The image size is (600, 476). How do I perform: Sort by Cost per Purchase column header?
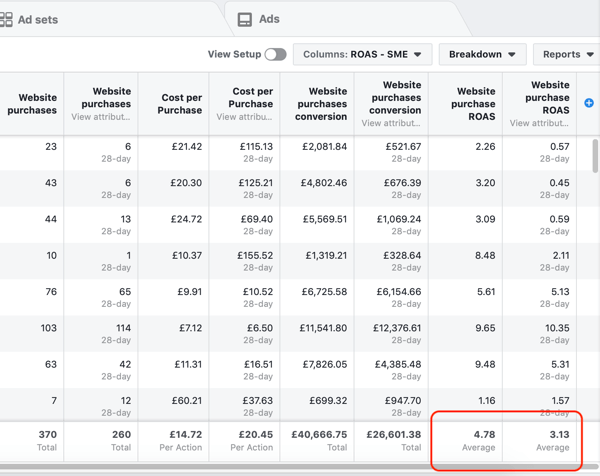[180, 103]
